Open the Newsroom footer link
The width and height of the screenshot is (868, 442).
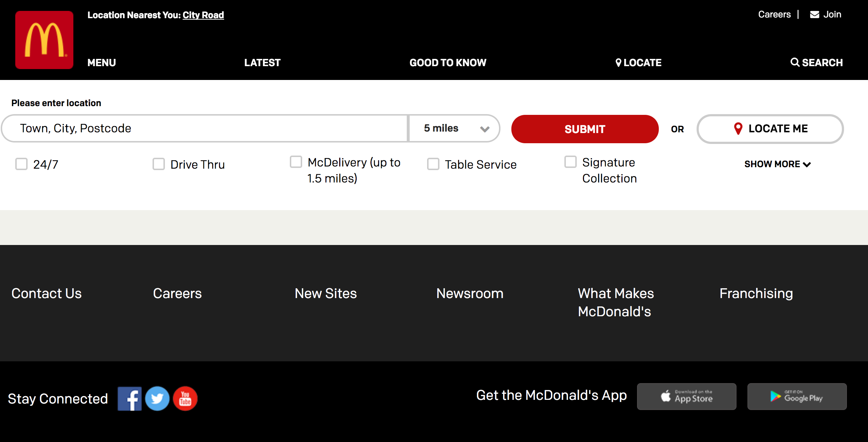(470, 293)
